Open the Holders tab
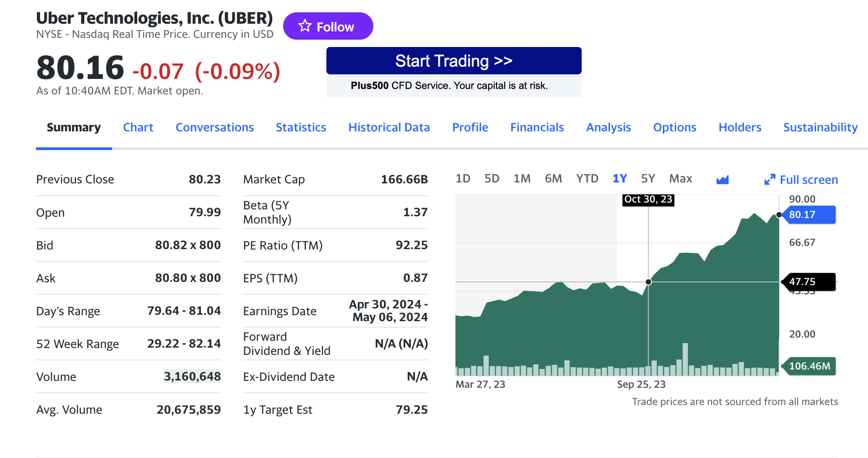 coord(740,127)
